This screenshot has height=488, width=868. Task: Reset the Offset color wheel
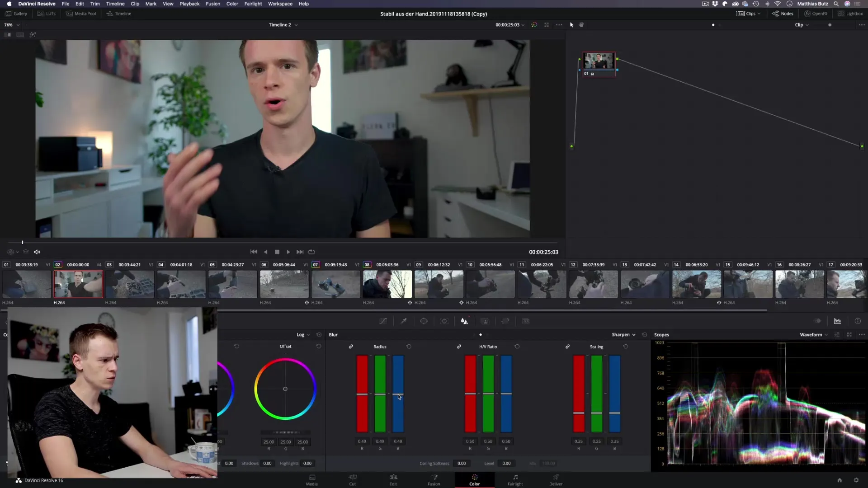[319, 346]
